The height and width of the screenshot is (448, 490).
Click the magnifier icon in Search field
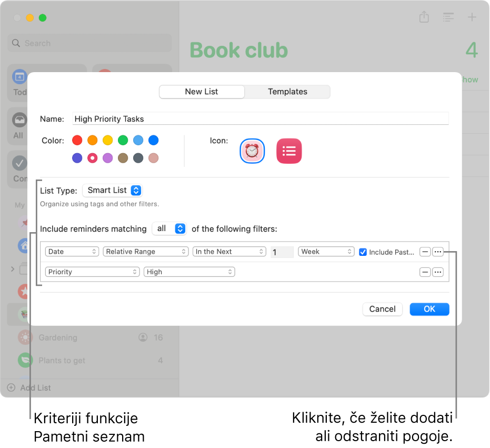(16, 43)
